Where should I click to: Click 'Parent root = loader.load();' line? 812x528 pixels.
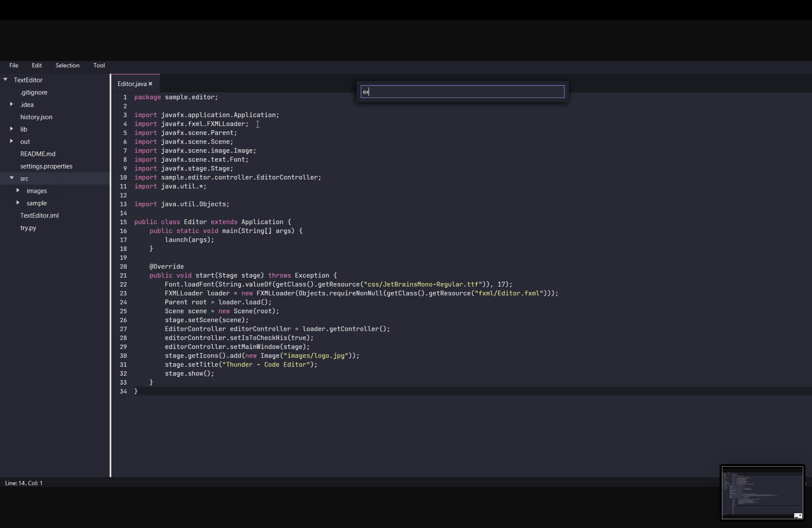[x=218, y=302]
